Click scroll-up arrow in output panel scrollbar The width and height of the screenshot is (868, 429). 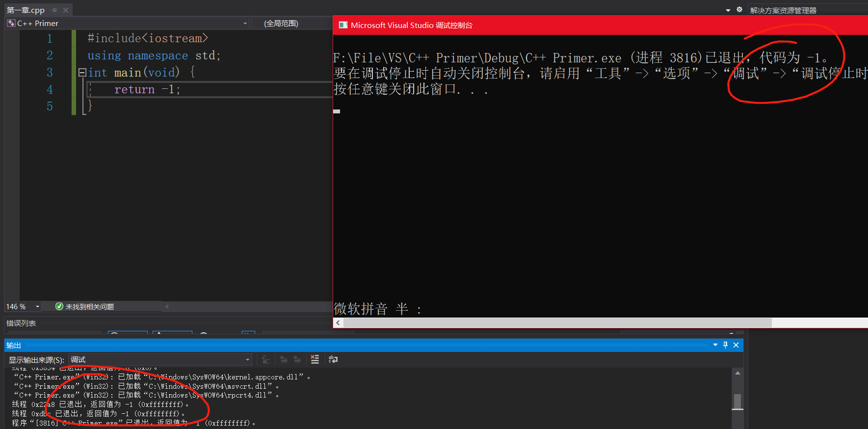tap(737, 373)
